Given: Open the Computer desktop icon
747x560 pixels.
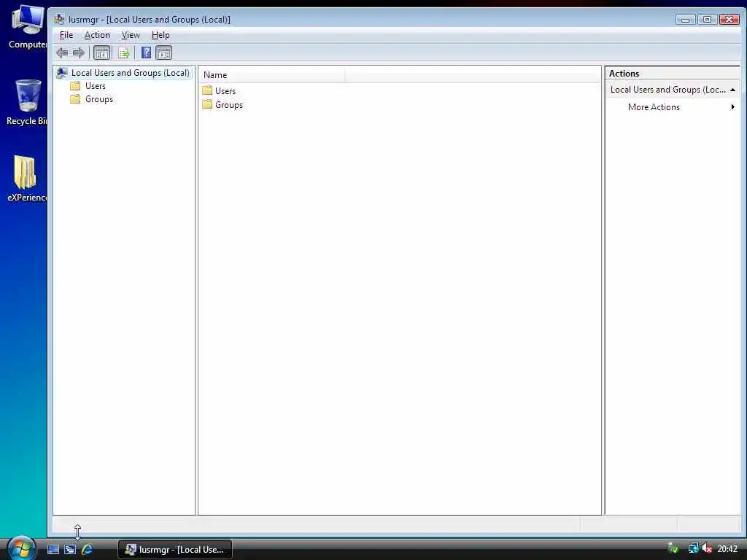Looking at the screenshot, I should point(28,27).
